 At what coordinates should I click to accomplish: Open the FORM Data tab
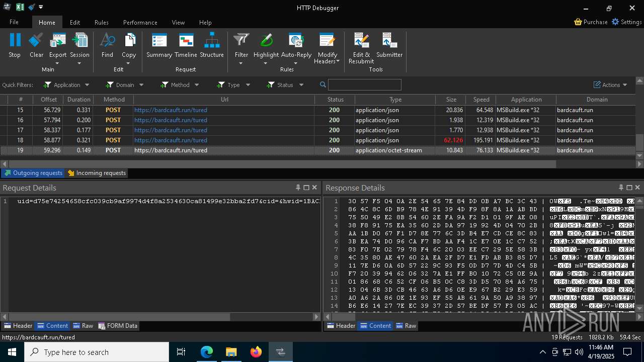coord(118,326)
